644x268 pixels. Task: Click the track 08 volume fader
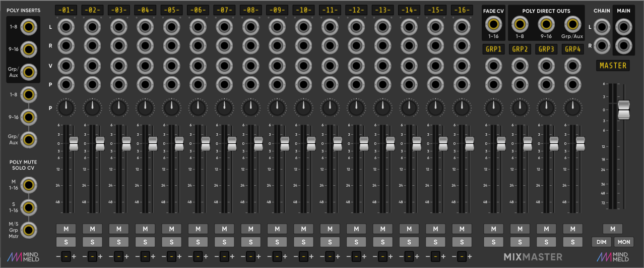point(259,143)
